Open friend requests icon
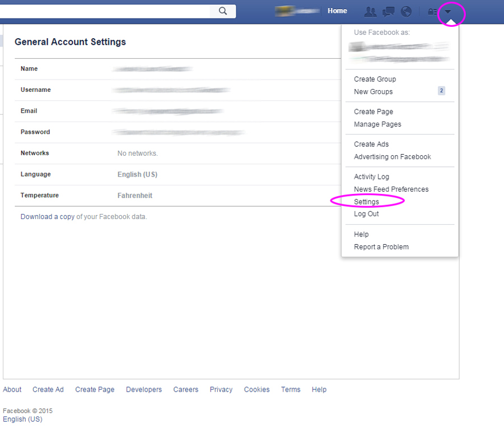504x437 pixels. coord(370,12)
